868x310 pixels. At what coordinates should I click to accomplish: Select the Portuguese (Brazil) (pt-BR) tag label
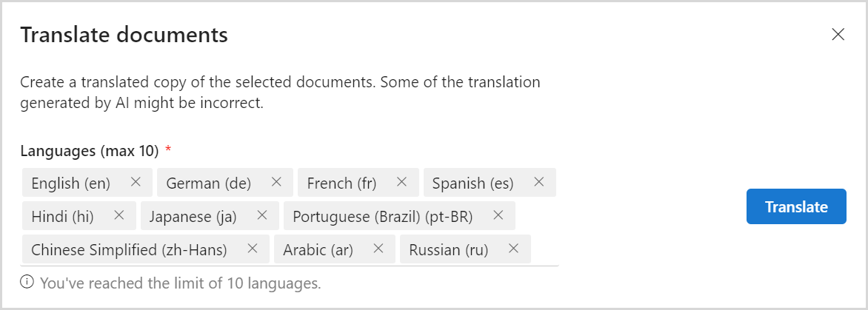(x=382, y=216)
